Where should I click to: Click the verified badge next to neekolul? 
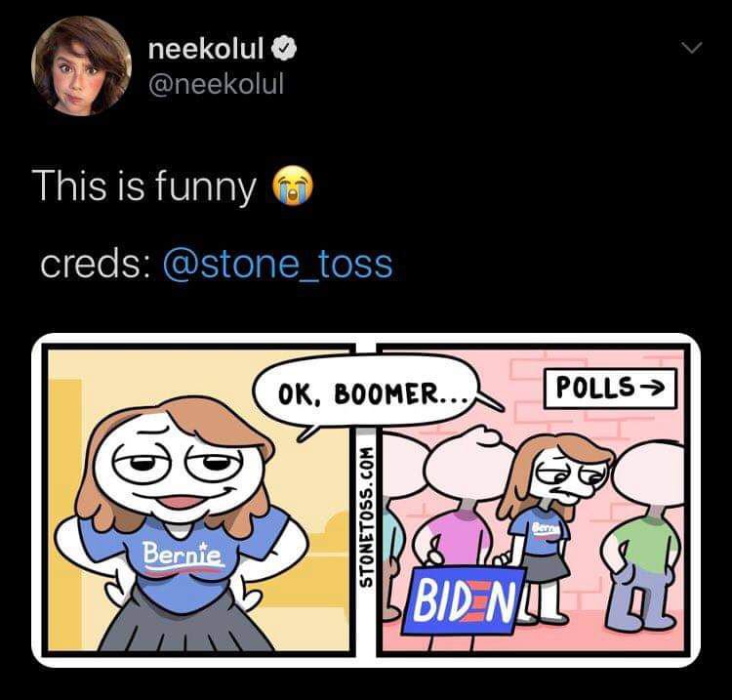coord(284,48)
